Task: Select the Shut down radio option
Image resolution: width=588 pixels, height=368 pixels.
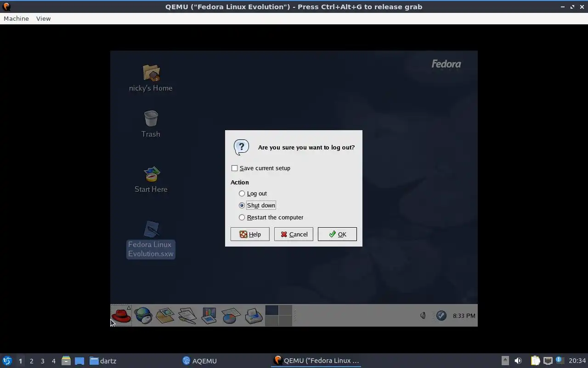Action: pyautogui.click(x=242, y=205)
